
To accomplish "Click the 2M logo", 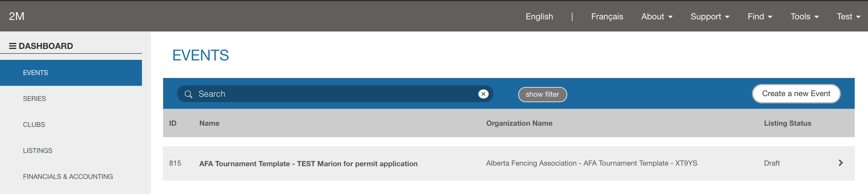I will pos(17,16).
